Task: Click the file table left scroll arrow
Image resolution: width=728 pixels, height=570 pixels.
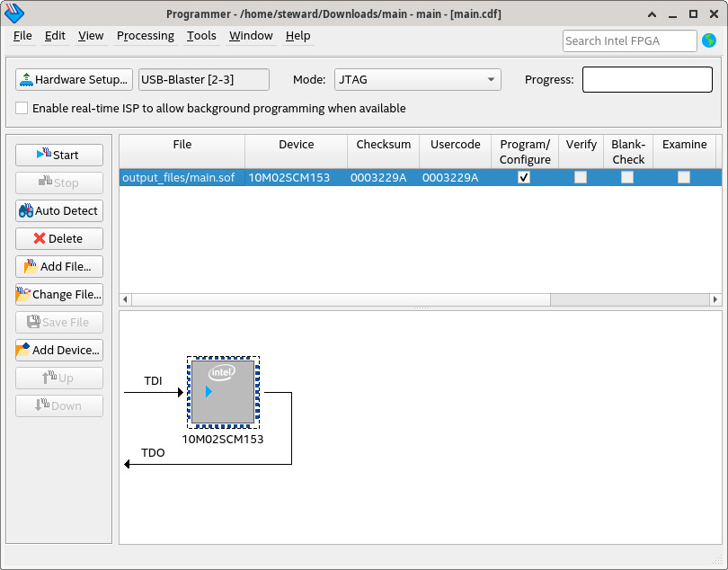Action: pyautogui.click(x=125, y=299)
